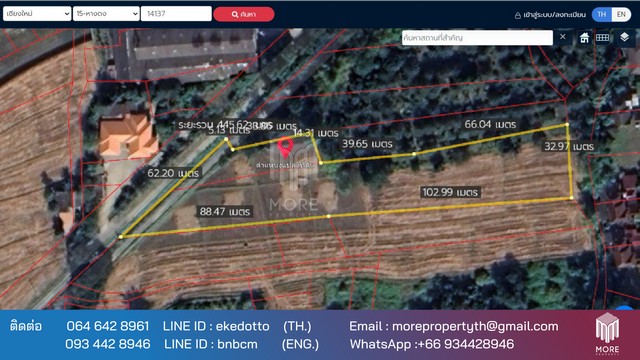Click the magnifier icon in red search button
This screenshot has width=640, height=360.
(235, 14)
